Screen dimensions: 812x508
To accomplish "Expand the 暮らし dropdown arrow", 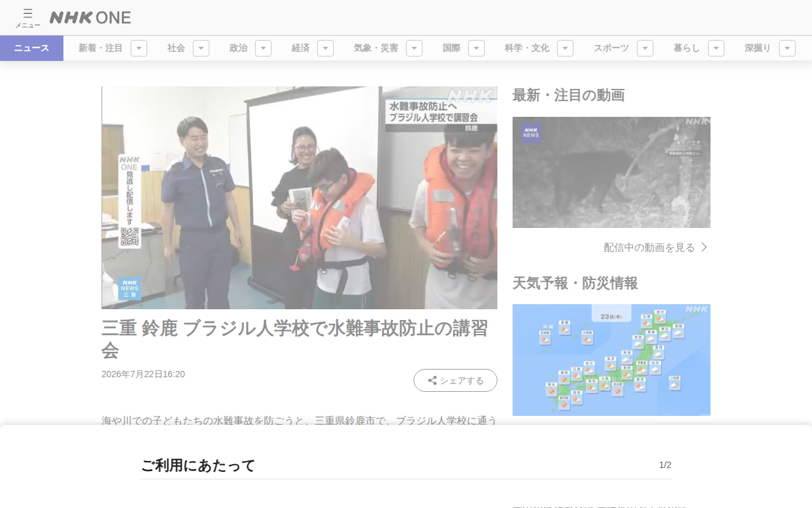I will click(716, 48).
